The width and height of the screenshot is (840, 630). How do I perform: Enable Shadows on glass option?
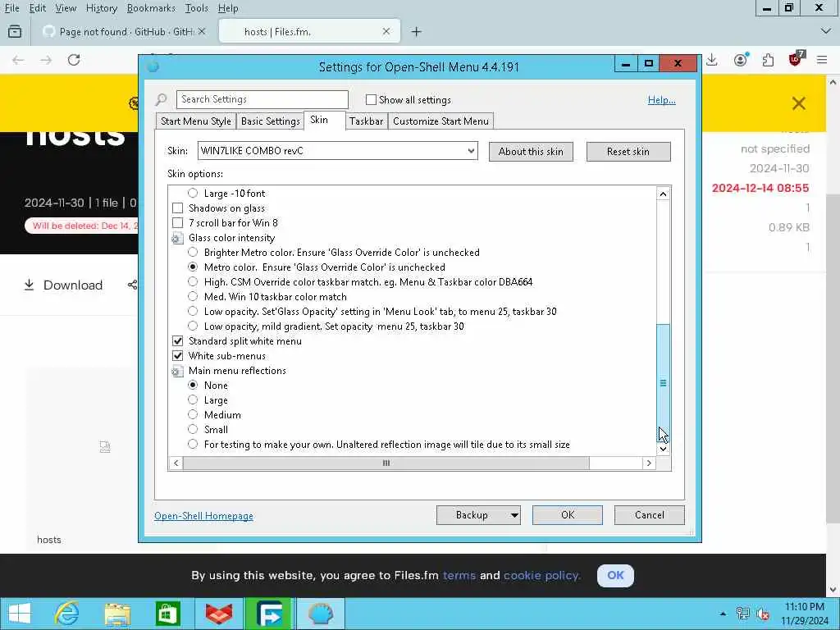click(x=178, y=208)
